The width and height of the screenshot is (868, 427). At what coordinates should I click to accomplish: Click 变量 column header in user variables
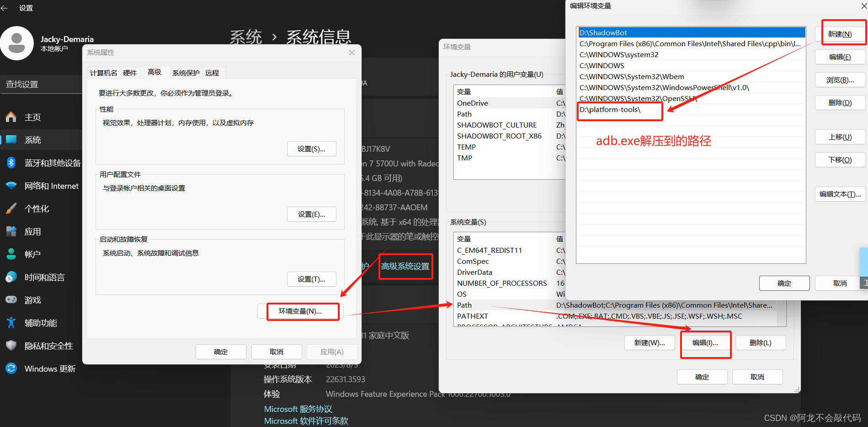point(504,92)
